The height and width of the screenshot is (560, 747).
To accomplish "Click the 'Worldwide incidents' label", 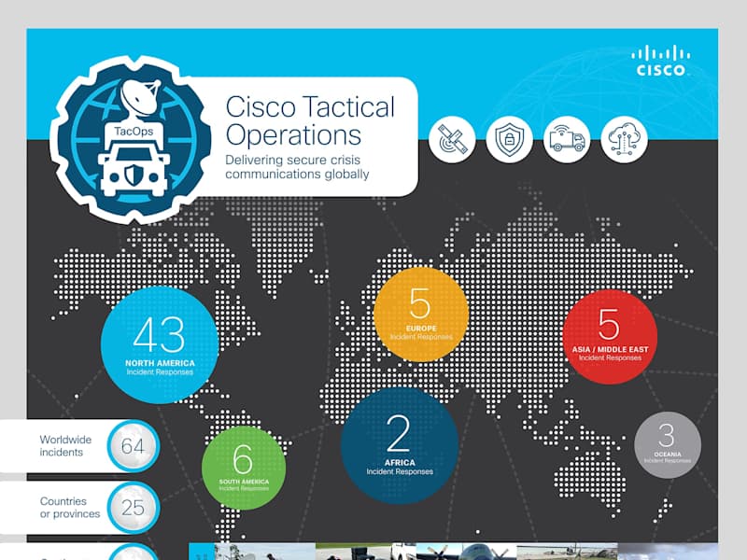I will click(x=65, y=446).
